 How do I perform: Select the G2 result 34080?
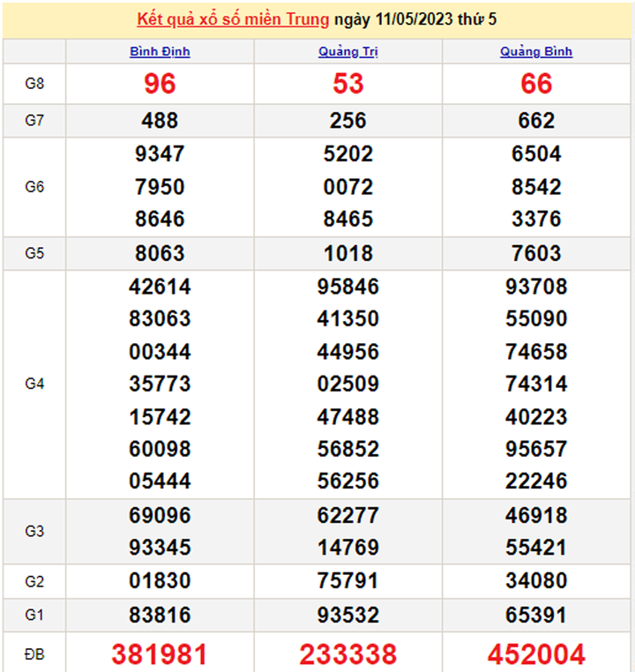point(536,581)
